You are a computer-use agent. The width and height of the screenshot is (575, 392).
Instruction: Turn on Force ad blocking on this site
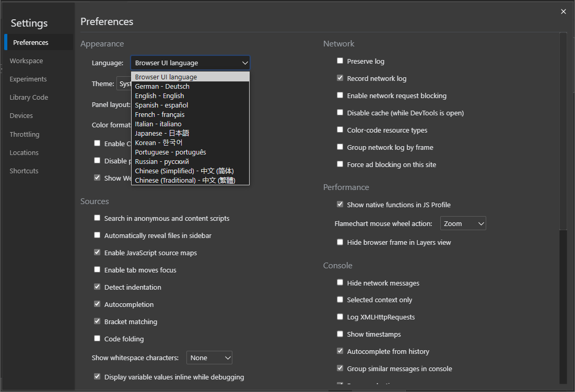(340, 163)
